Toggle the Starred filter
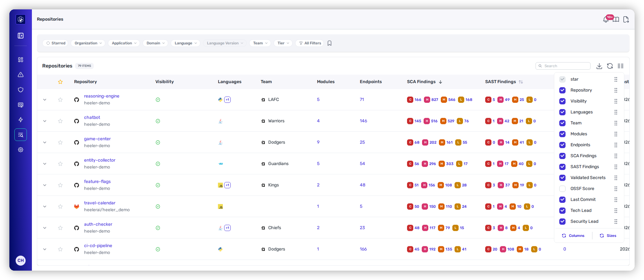The image size is (644, 280). point(56,43)
